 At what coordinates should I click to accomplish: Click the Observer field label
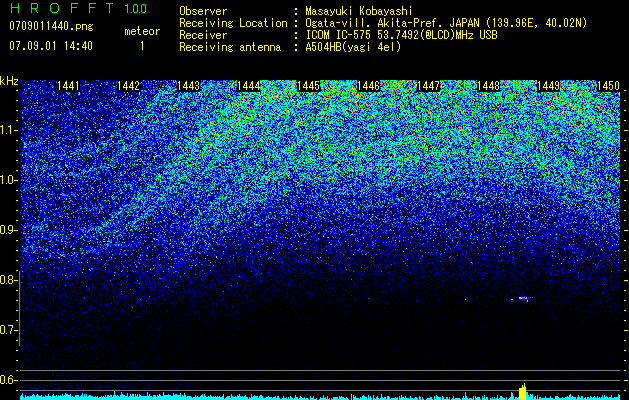[x=203, y=11]
